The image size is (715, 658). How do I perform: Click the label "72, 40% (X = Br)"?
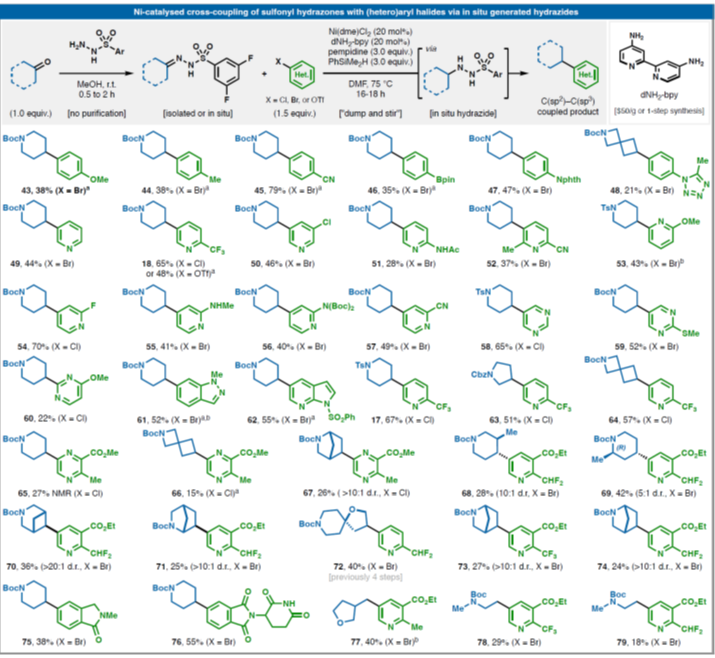[x=365, y=567]
